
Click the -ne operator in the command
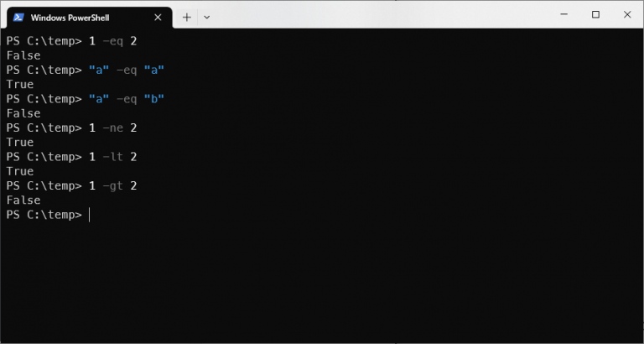tap(113, 128)
